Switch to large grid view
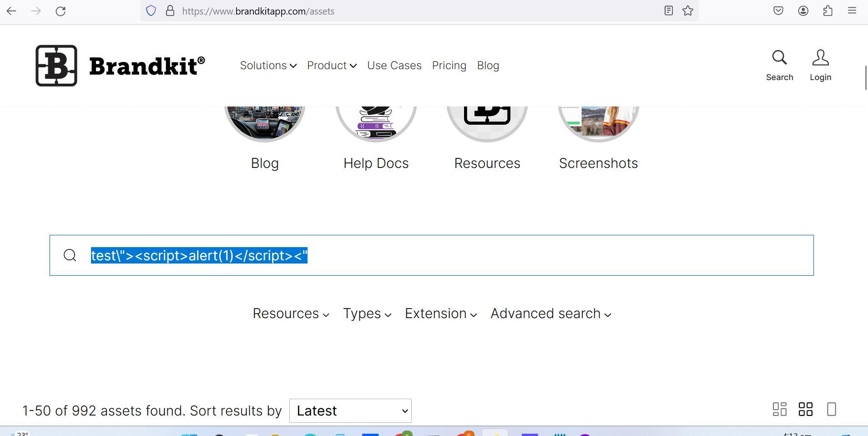Image resolution: width=868 pixels, height=436 pixels. pyautogui.click(x=805, y=409)
